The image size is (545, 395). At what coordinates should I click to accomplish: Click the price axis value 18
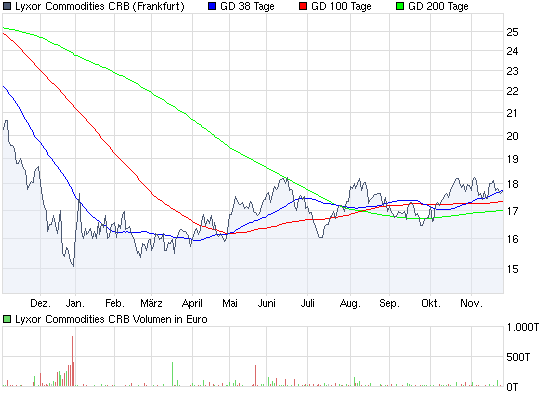coord(512,184)
